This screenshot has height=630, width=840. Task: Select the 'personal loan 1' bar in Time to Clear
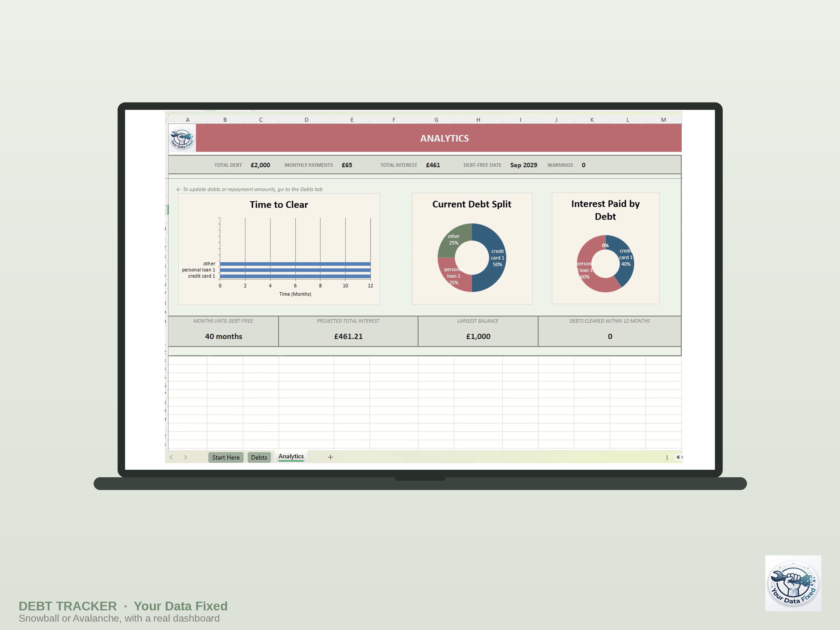(295, 270)
